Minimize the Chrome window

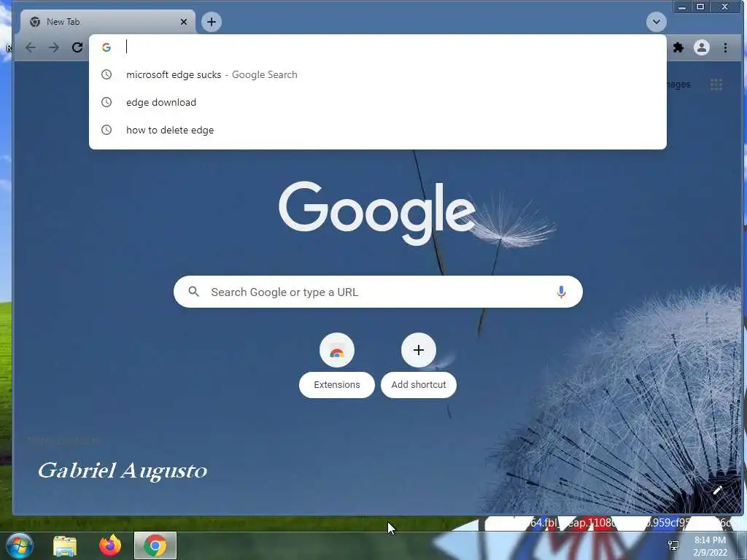[682, 7]
